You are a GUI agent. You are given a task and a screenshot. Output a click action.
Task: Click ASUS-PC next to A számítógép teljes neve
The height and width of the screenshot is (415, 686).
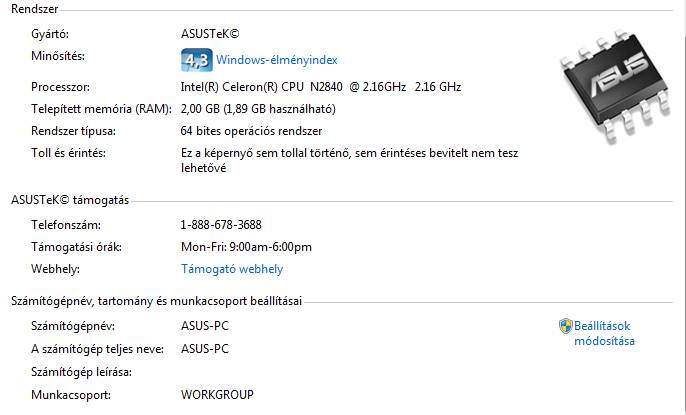click(x=205, y=349)
